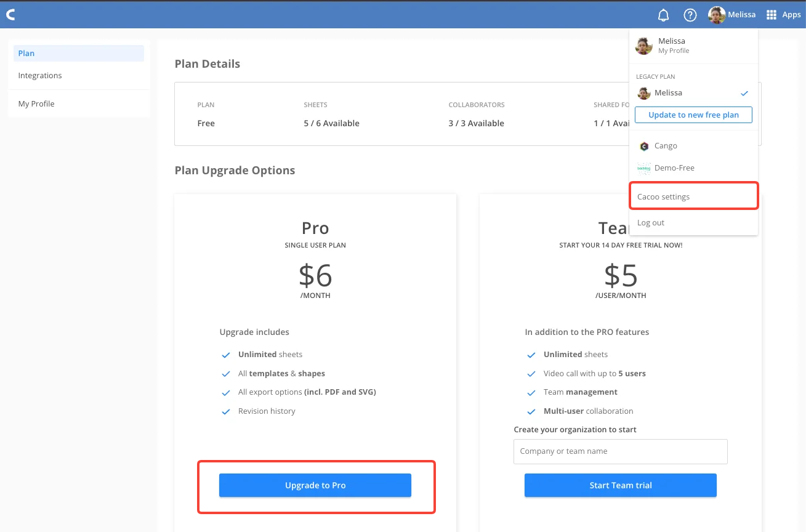Click 'Team management' feature text
806x532 pixels.
(581, 392)
